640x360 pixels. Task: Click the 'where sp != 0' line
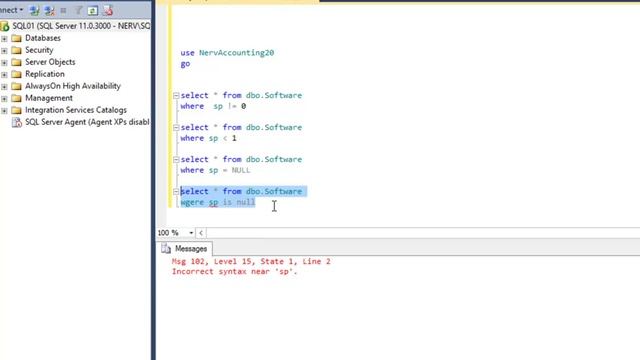pos(213,106)
